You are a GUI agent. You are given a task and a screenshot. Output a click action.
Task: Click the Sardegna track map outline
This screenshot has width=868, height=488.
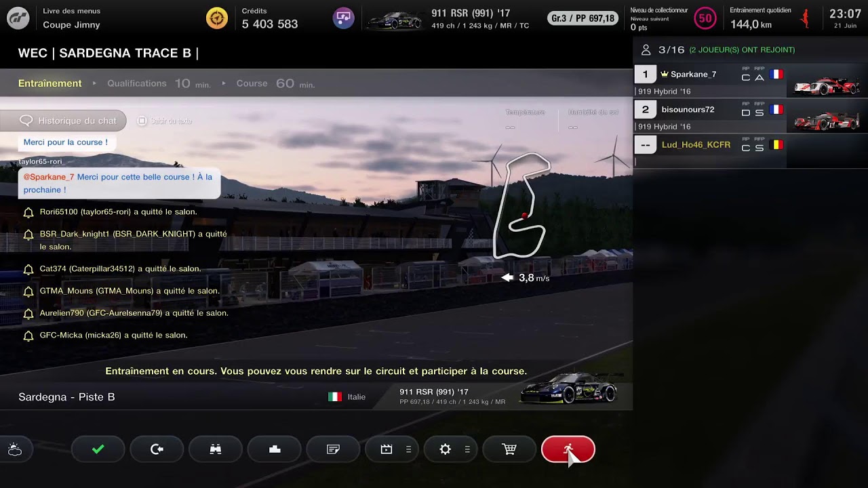click(x=521, y=205)
